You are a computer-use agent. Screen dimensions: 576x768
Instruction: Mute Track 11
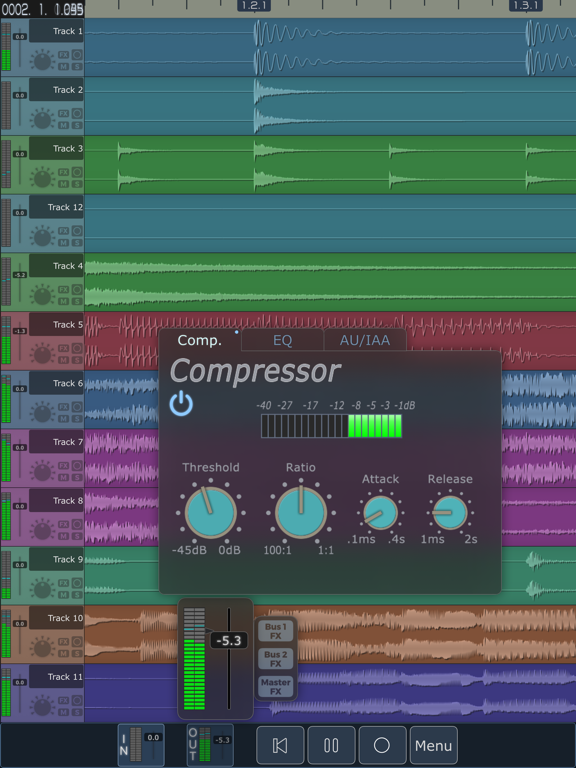tap(64, 712)
